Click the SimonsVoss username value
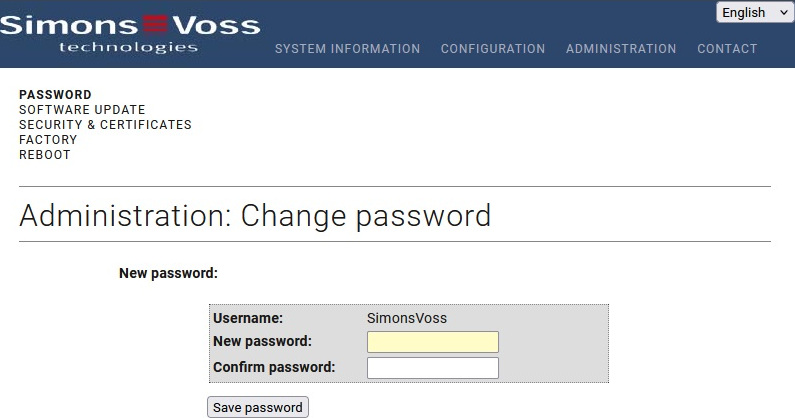The width and height of the screenshot is (795, 418). pyautogui.click(x=407, y=318)
